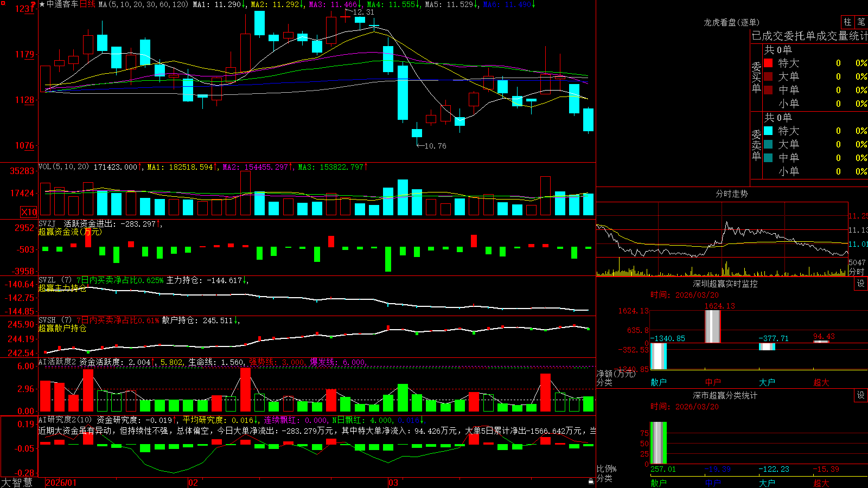
Task: Click the 已成交委托单成交量统计 header
Action: (x=809, y=36)
